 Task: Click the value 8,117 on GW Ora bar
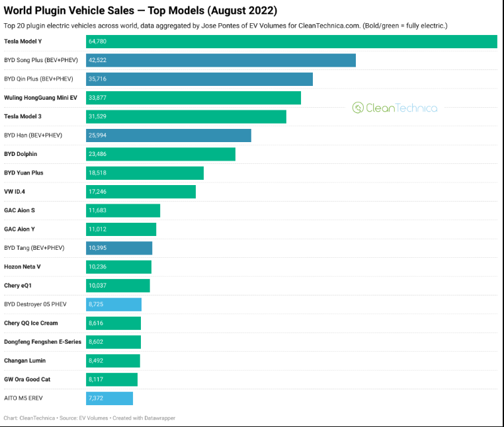tap(96, 379)
